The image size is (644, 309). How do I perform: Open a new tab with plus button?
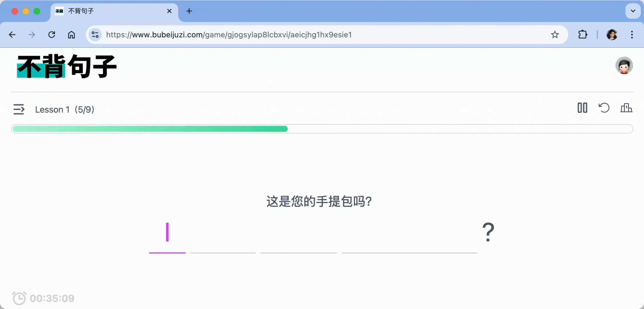(189, 11)
